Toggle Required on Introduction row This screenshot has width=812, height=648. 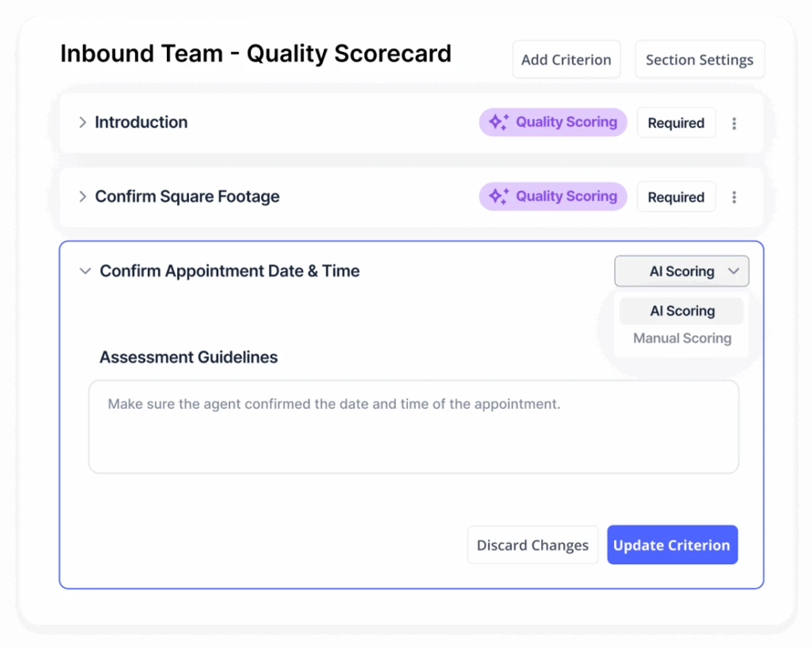click(x=676, y=122)
